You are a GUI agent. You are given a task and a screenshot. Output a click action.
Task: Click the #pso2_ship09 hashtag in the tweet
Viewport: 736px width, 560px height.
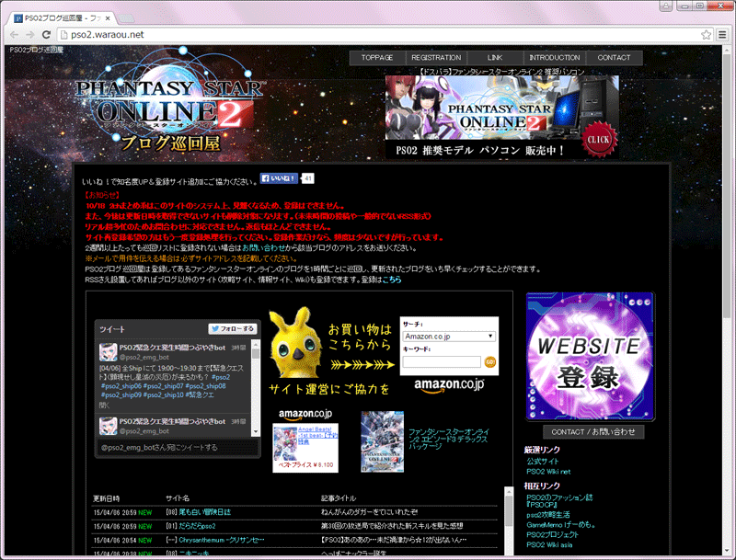click(x=121, y=394)
